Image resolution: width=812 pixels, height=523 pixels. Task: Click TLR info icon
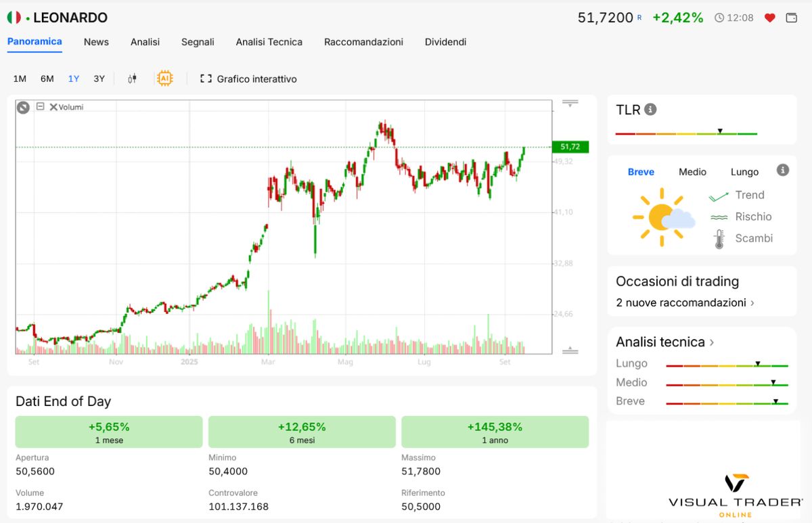[x=650, y=110]
